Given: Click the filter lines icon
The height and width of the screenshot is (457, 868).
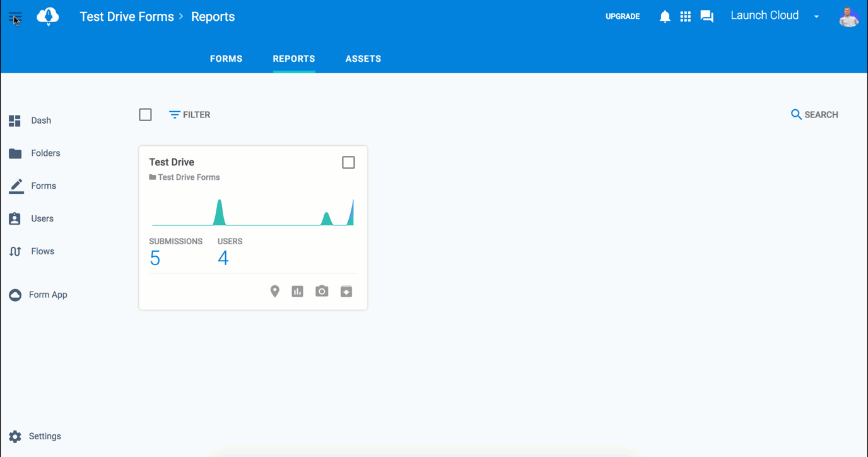Looking at the screenshot, I should click(174, 114).
